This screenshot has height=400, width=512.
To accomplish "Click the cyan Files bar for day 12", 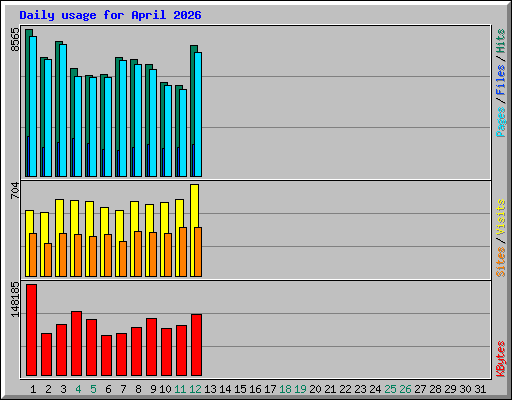I will [x=198, y=114].
